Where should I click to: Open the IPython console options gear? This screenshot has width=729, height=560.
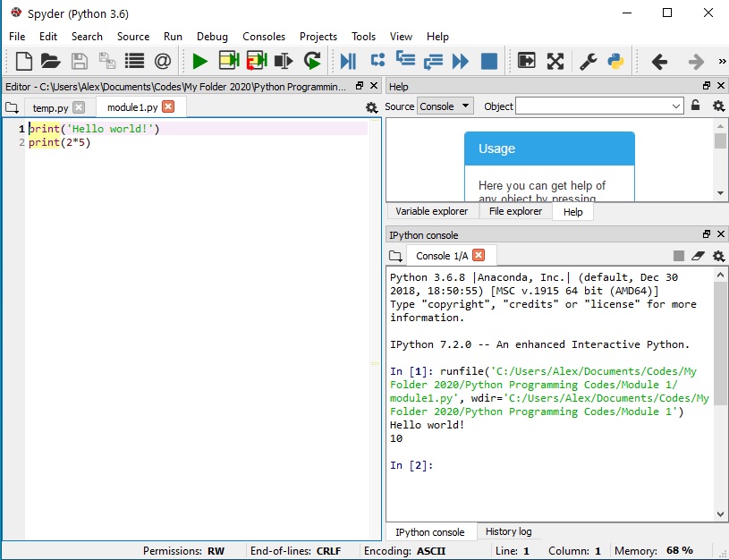719,256
